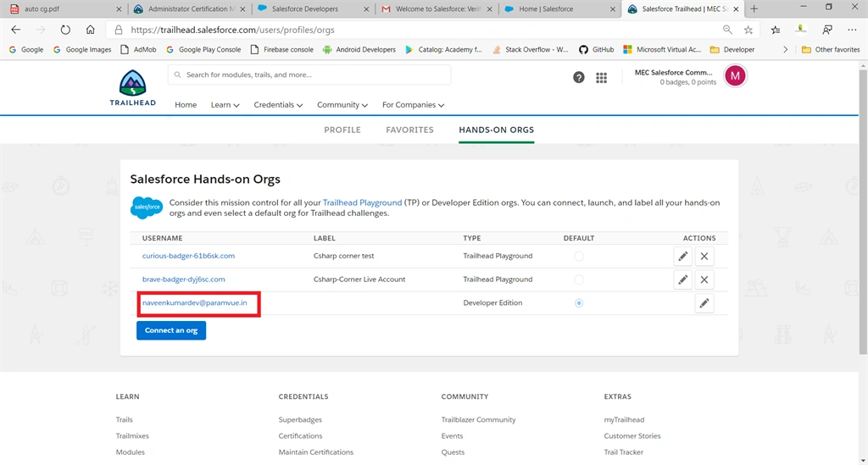Open curious-badger-61b6sk.com org link
868x465 pixels.
[188, 256]
